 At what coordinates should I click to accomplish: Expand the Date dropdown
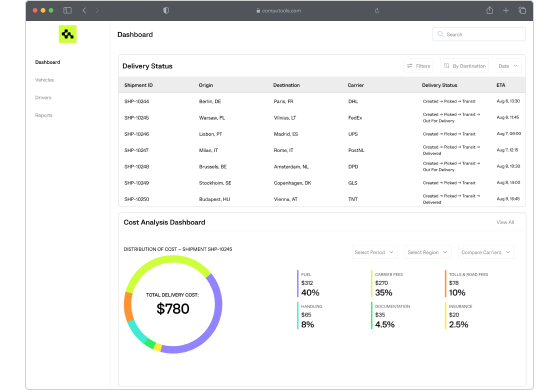tap(508, 66)
